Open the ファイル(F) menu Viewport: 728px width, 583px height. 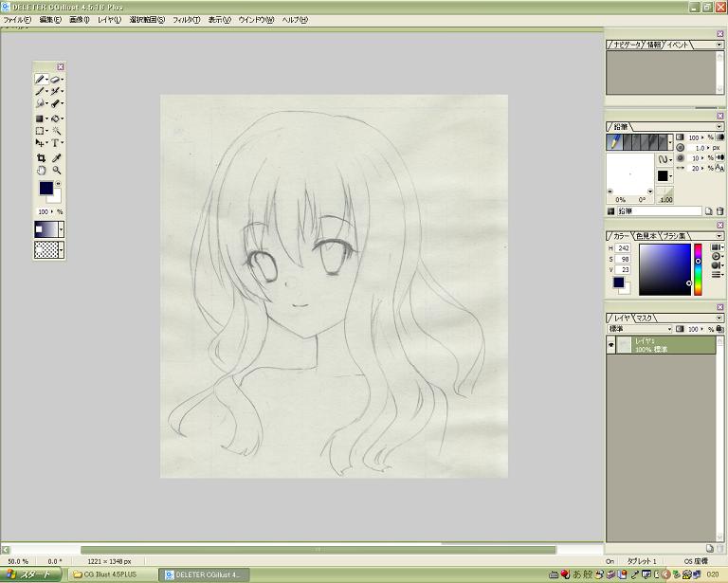pyautogui.click(x=17, y=20)
